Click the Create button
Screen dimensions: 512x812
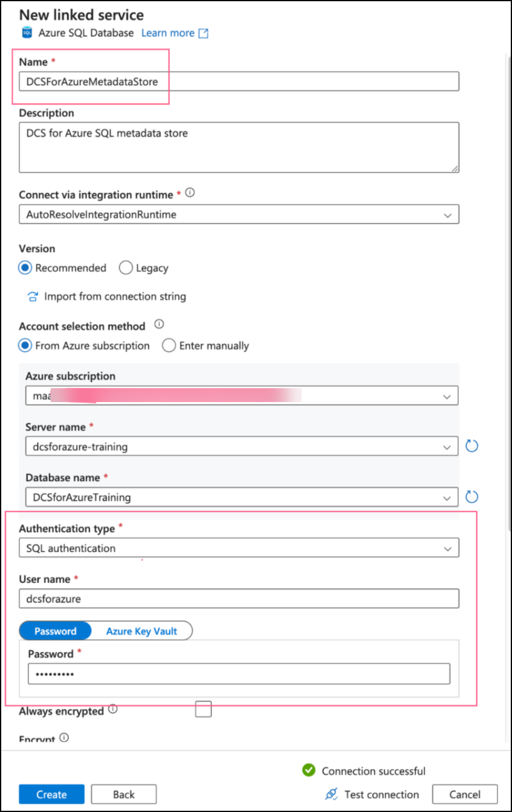click(51, 794)
